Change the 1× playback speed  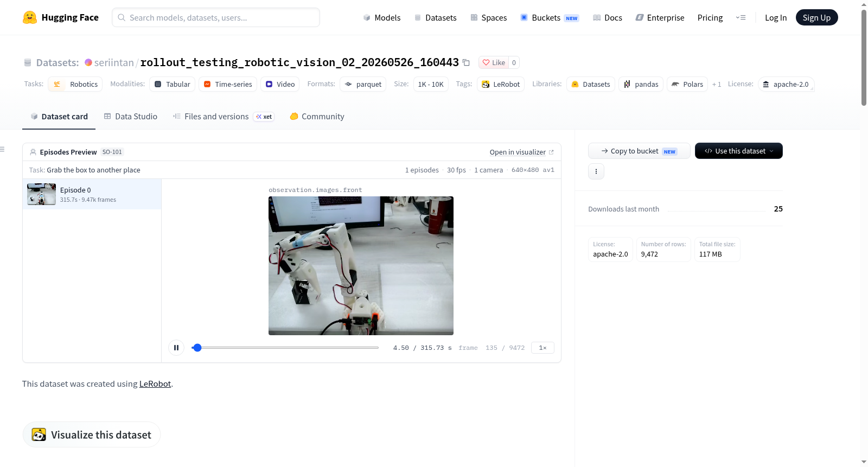click(542, 348)
